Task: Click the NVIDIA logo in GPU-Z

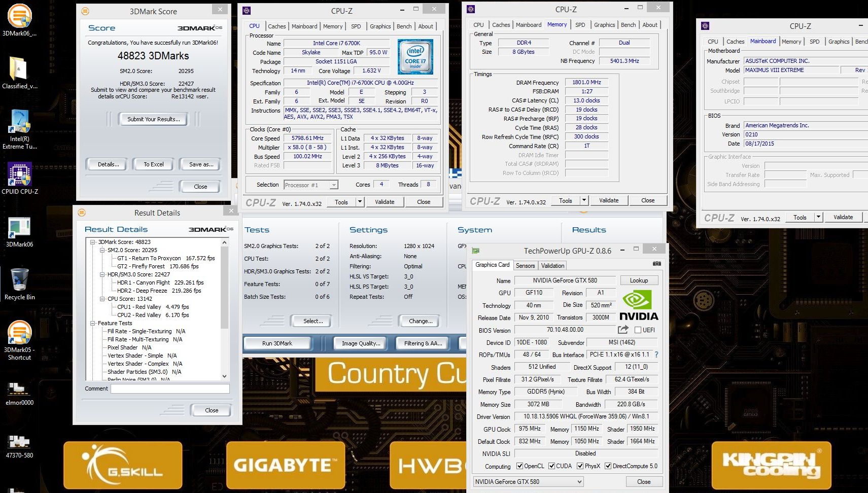Action: tap(639, 305)
